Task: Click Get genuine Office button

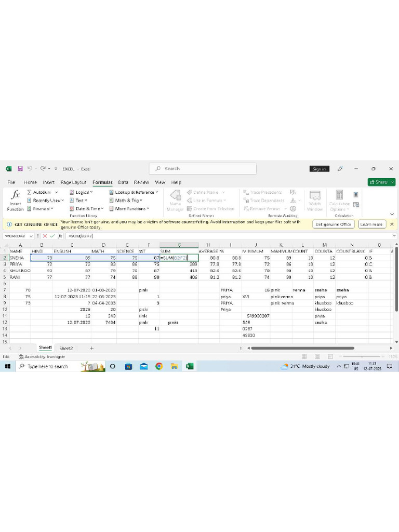Action: pos(333,224)
